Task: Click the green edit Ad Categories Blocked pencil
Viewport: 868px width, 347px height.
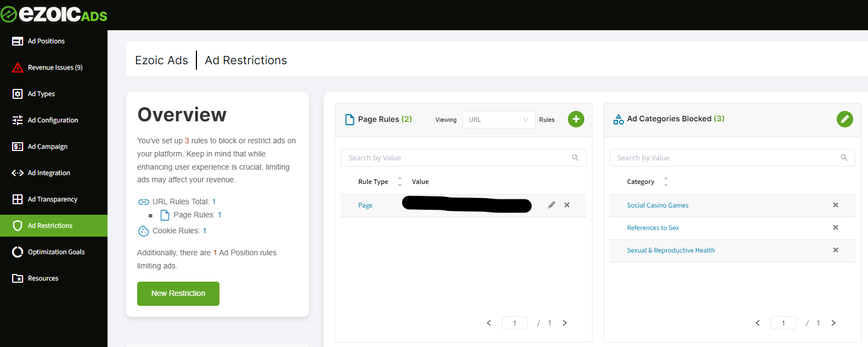Action: point(844,119)
